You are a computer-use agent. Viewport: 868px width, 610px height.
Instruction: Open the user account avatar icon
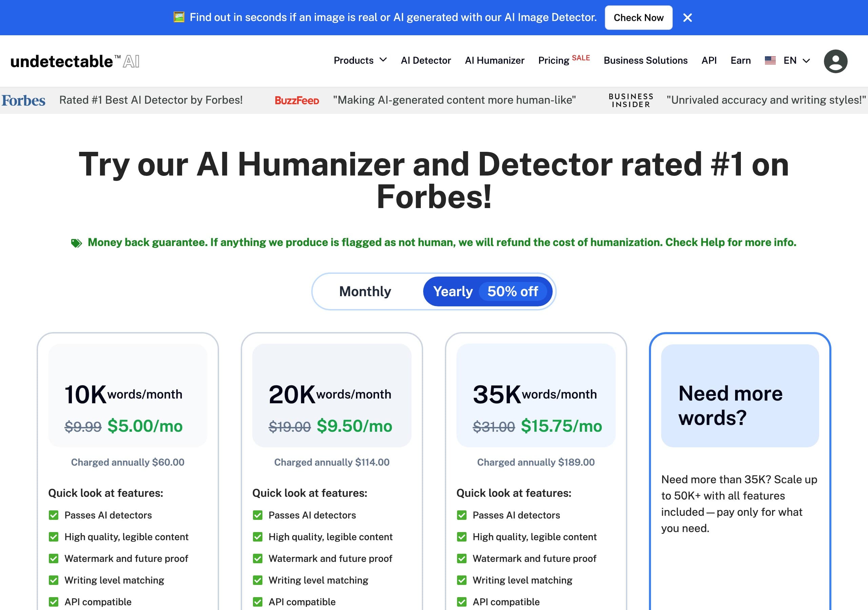(835, 61)
